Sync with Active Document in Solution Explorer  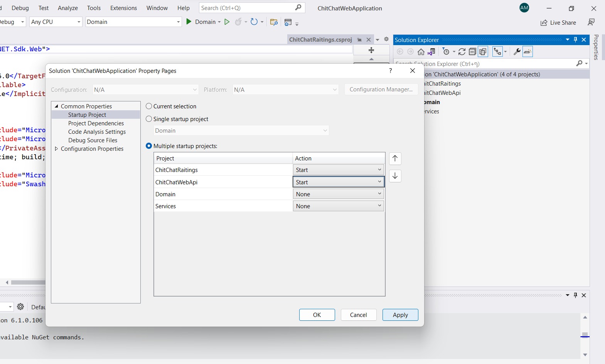click(462, 52)
